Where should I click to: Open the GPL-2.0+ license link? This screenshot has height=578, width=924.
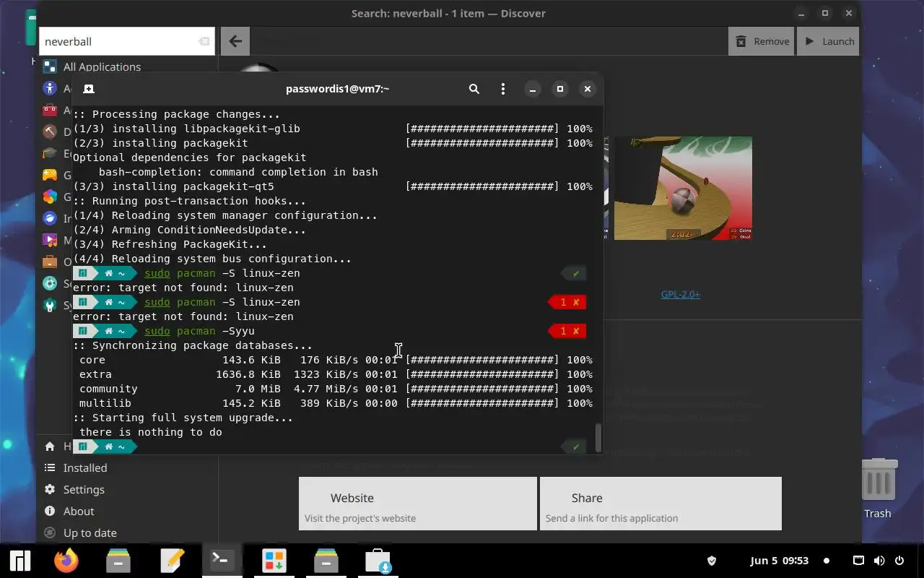click(680, 294)
